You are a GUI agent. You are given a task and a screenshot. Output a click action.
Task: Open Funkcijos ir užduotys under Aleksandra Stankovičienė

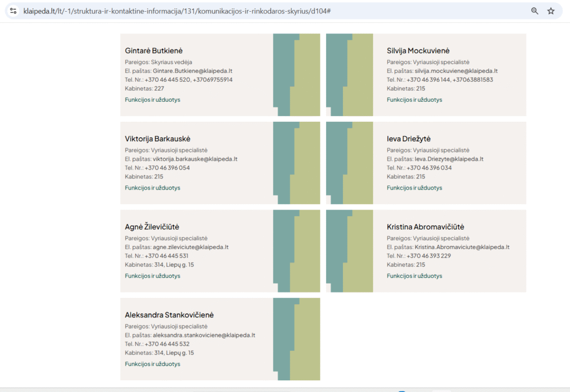(153, 364)
